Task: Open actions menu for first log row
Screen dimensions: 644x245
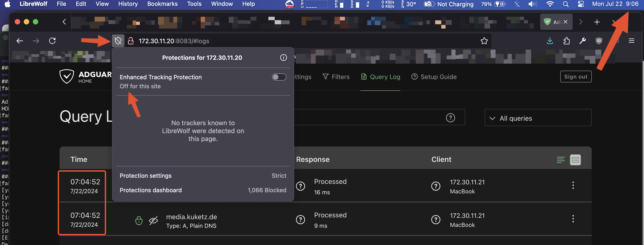Action: coord(573,185)
